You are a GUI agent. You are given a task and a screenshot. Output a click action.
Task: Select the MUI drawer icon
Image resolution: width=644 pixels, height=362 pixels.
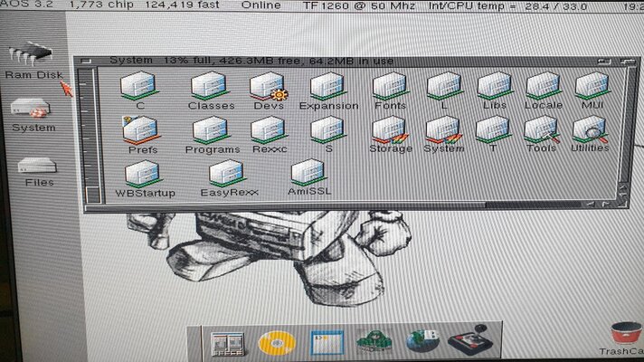(592, 87)
